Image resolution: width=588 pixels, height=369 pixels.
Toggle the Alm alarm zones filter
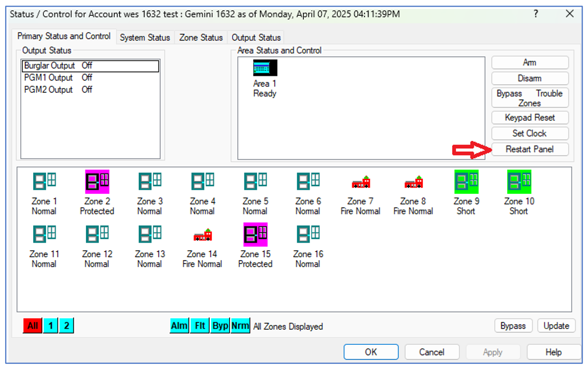point(179,326)
